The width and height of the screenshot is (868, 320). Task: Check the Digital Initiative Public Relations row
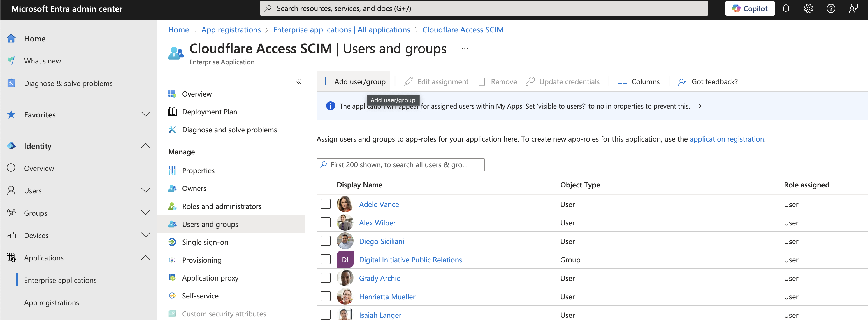click(x=325, y=259)
